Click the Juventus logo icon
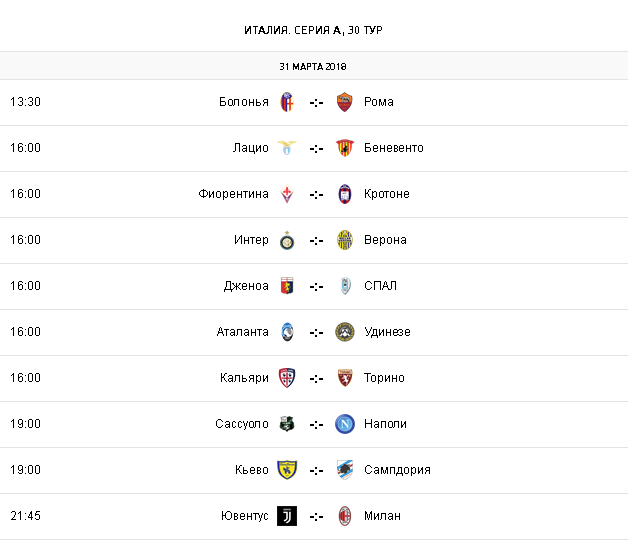The width and height of the screenshot is (628, 541). tap(287, 516)
